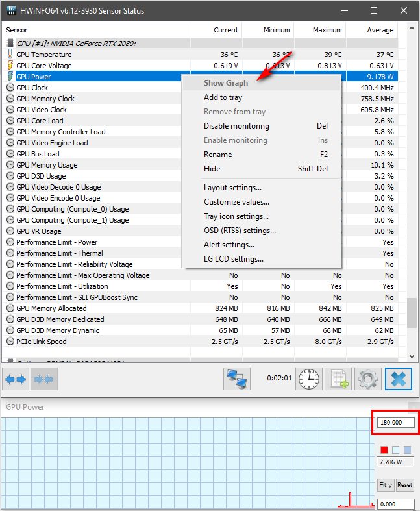Click the GPU Core Voltage lightning icon

pyautogui.click(x=10, y=65)
